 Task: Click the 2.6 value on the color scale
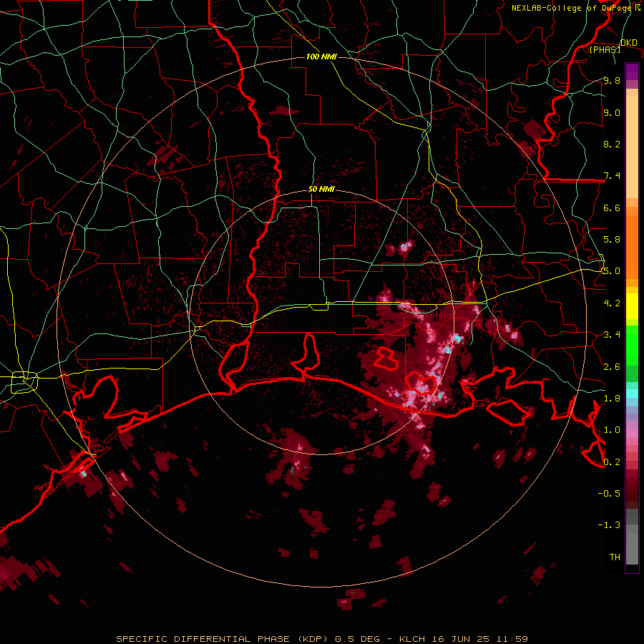point(612,366)
